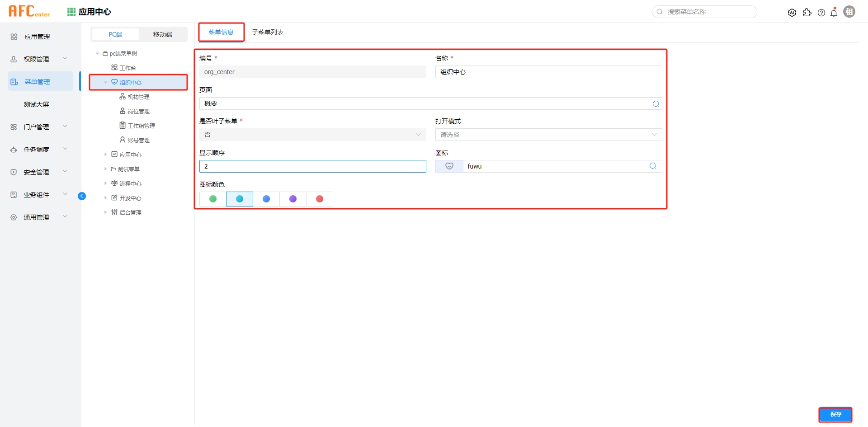Screen dimensions: 868x427
Task: Open the help question mark icon
Action: click(821, 13)
